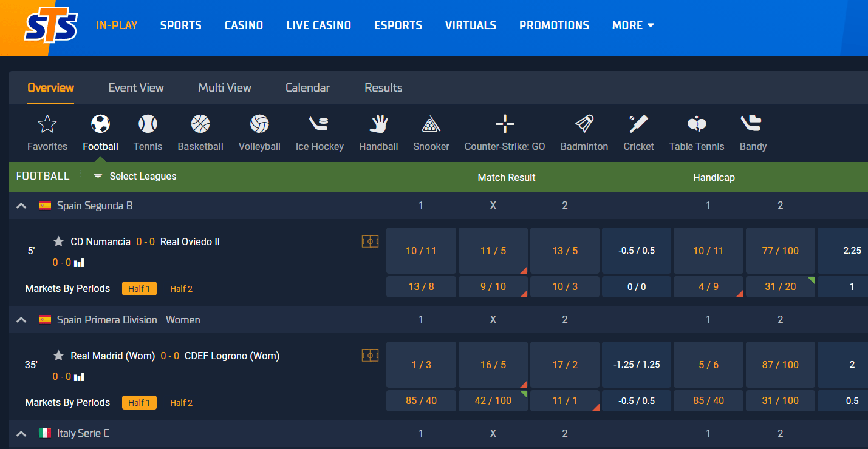Screen dimensions: 868x449
Task: Switch to the Results tab
Action: tap(383, 87)
